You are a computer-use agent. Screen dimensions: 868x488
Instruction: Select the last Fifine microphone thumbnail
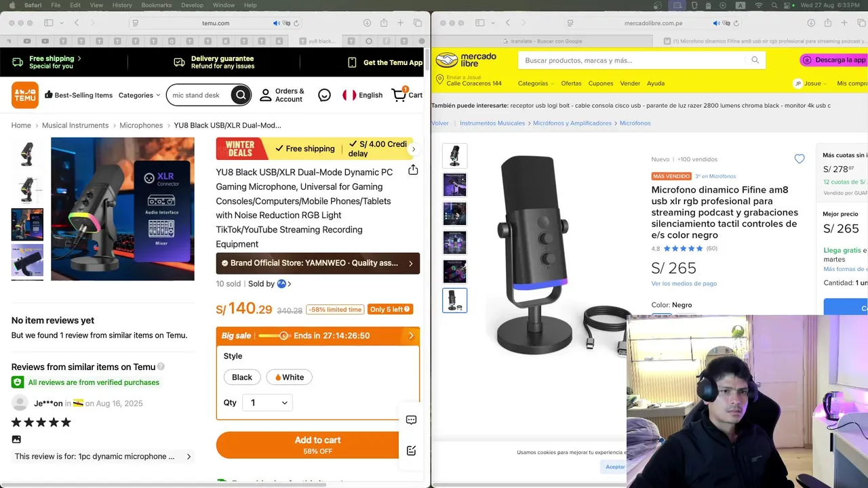[x=454, y=300]
